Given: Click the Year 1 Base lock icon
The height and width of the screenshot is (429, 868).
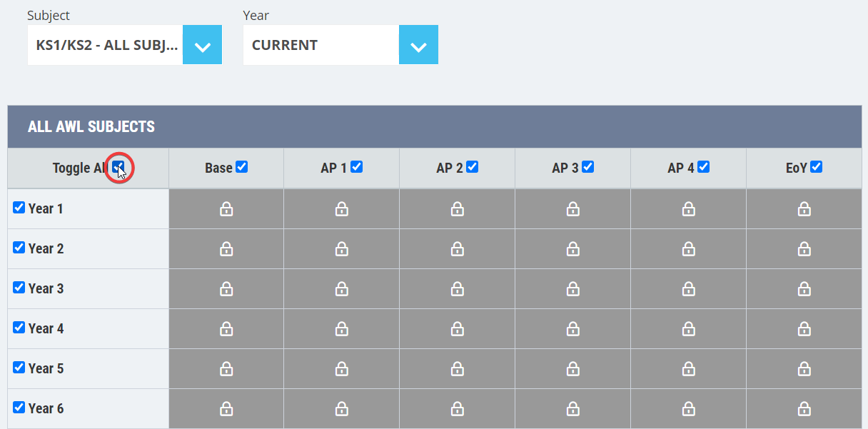Looking at the screenshot, I should (226, 208).
